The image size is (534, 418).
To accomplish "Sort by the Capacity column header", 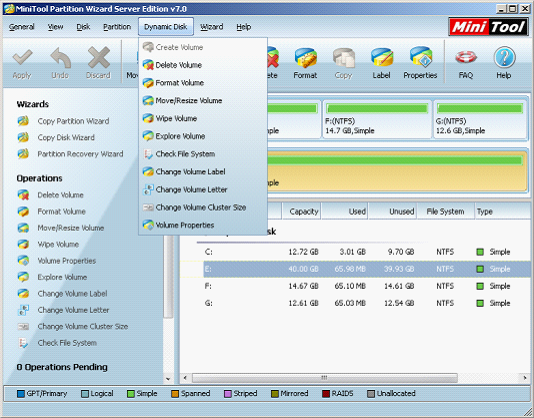I will pos(302,211).
